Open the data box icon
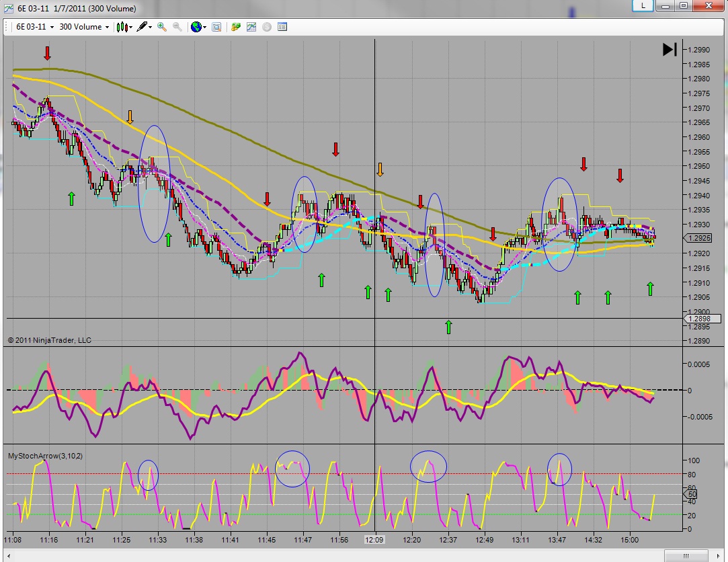Screen dimensions: 728x562 216,27
